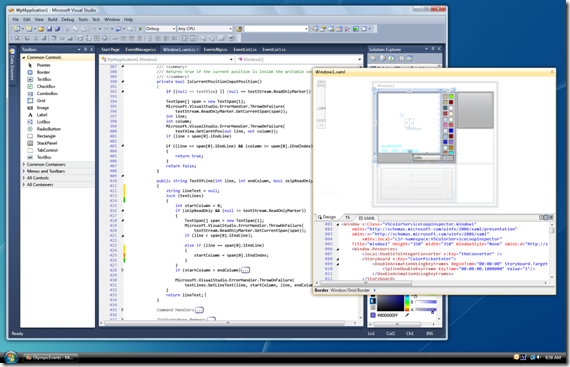Click the bright green swatch in designer palette
The width and height of the screenshot is (570, 367).
pos(451,97)
